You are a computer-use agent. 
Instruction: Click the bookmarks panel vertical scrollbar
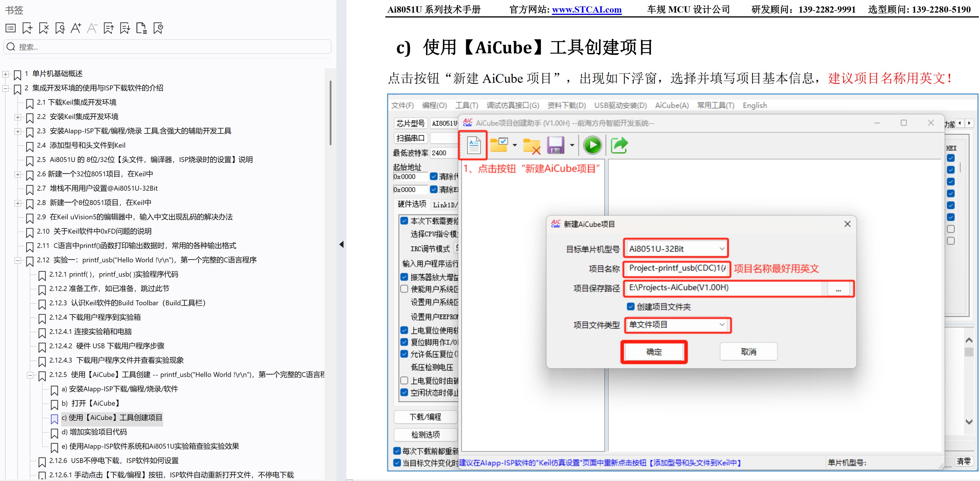pos(330,113)
